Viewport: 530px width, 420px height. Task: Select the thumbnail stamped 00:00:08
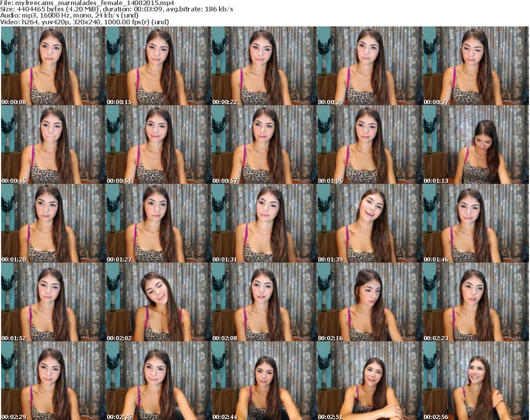point(53,66)
